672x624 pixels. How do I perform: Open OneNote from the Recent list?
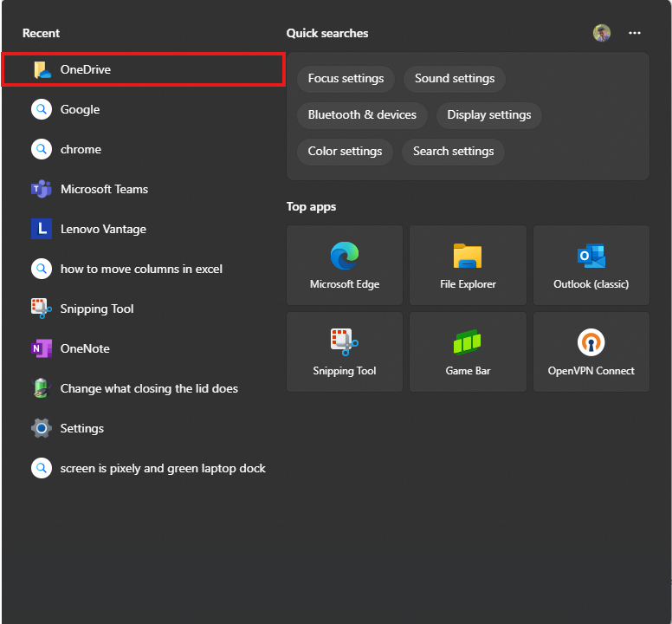[x=85, y=348]
